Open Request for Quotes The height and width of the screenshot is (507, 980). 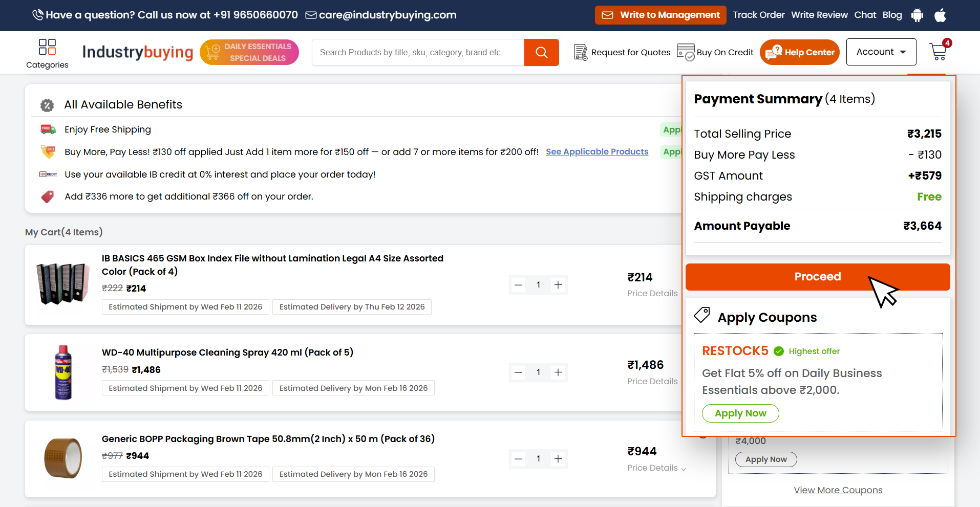point(622,52)
